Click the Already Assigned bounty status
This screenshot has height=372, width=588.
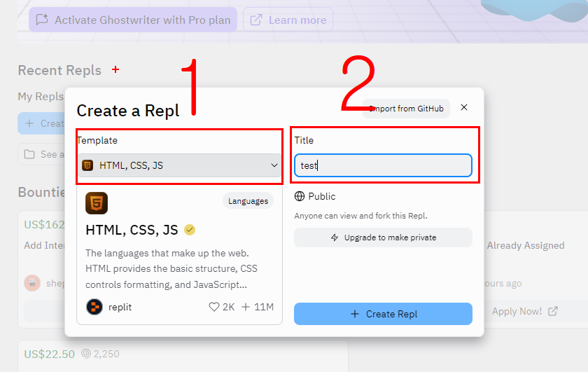point(526,245)
